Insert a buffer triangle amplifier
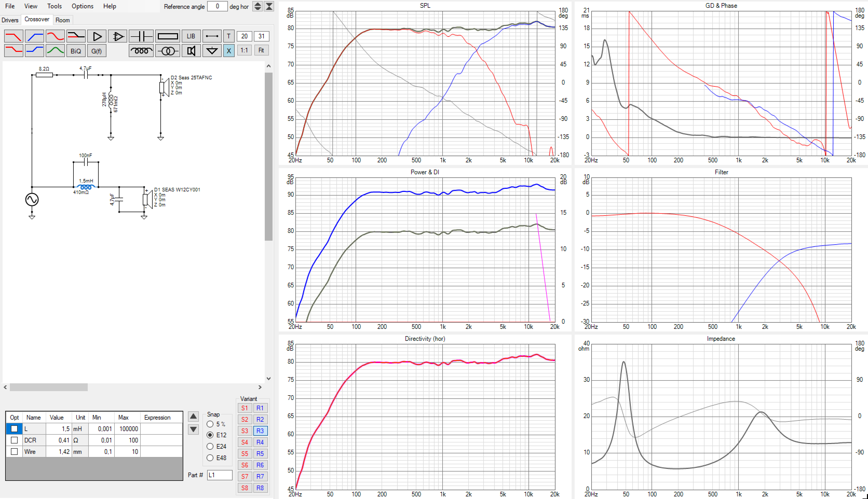Viewport: 868px width, 499px height. pyautogui.click(x=97, y=36)
